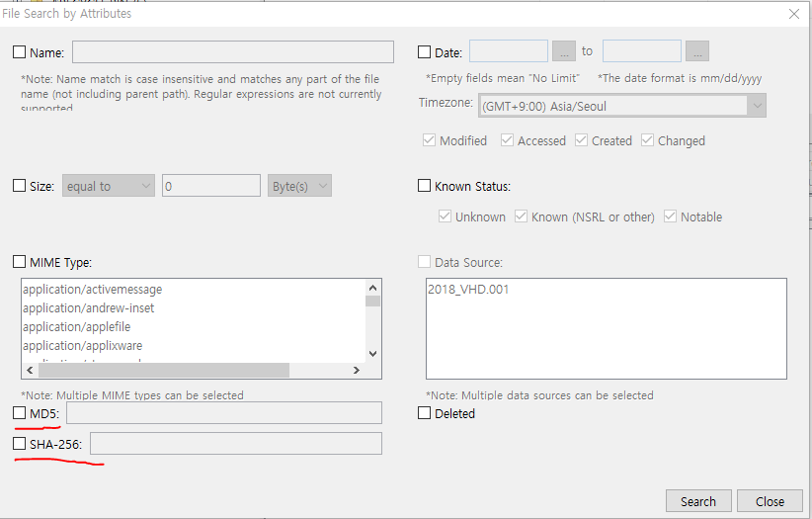Toggle the Notable status checkbox
Viewport: 812px width, 519px height.
pyautogui.click(x=670, y=216)
